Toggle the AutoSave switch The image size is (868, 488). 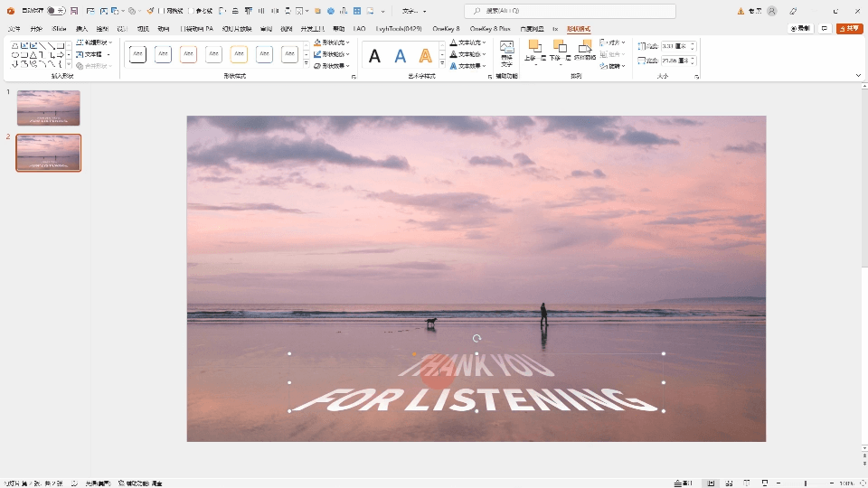pyautogui.click(x=56, y=11)
